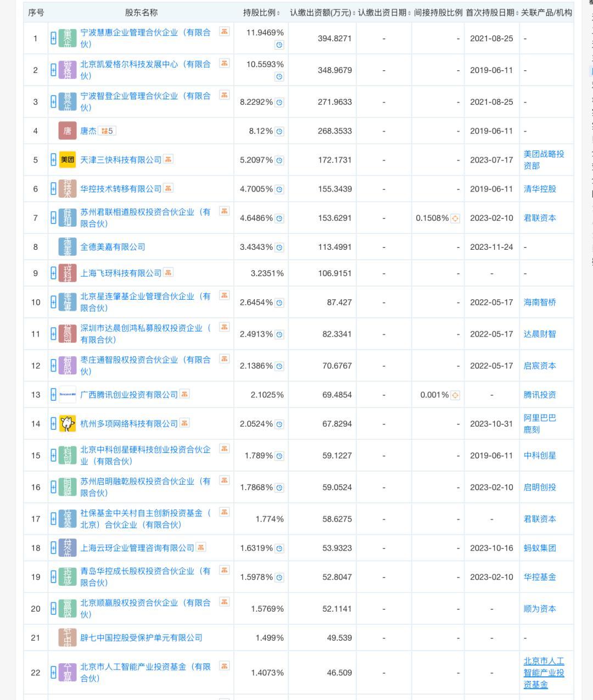Click the logo of 辟七中国控股受保护单元有限公司
The image size is (593, 700).
(x=68, y=637)
